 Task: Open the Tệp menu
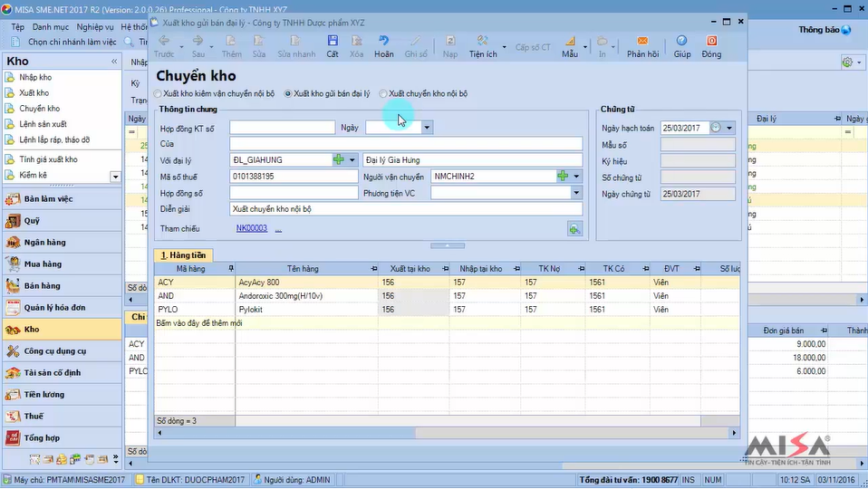18,26
